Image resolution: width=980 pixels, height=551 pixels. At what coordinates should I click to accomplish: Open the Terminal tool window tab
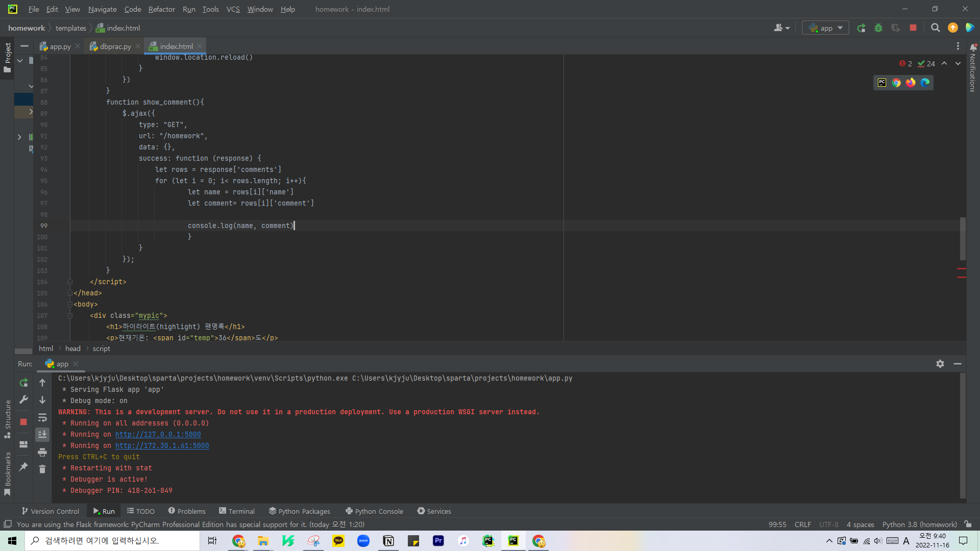tap(237, 511)
